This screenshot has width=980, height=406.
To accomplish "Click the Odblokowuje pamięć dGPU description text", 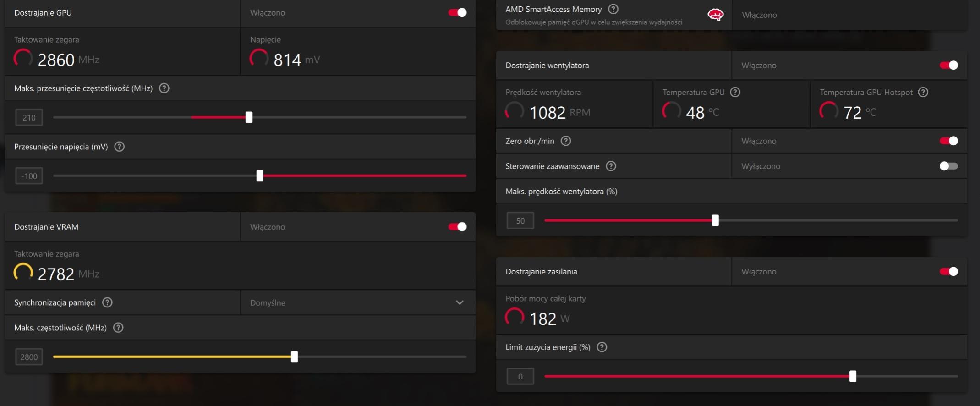I will click(594, 22).
